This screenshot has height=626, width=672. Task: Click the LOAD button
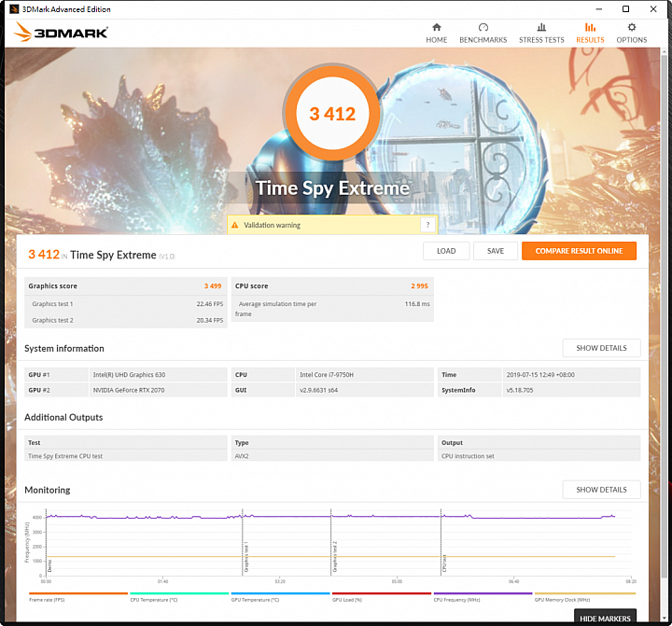coord(446,251)
